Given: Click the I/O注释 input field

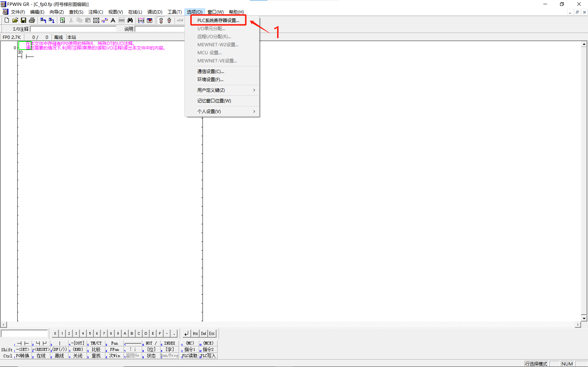Looking at the screenshot, I should pos(73,29).
